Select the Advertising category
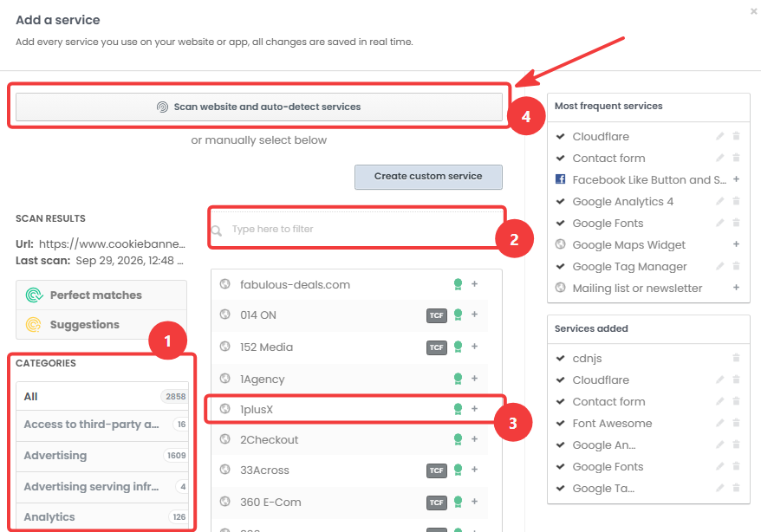Viewport: 761px width, 532px height. coord(102,456)
